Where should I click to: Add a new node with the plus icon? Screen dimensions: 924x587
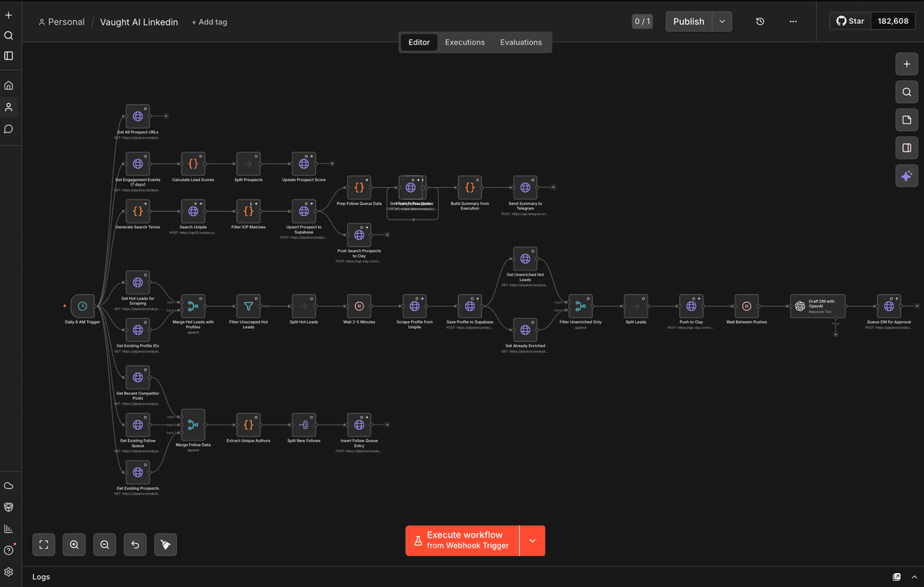click(x=907, y=64)
